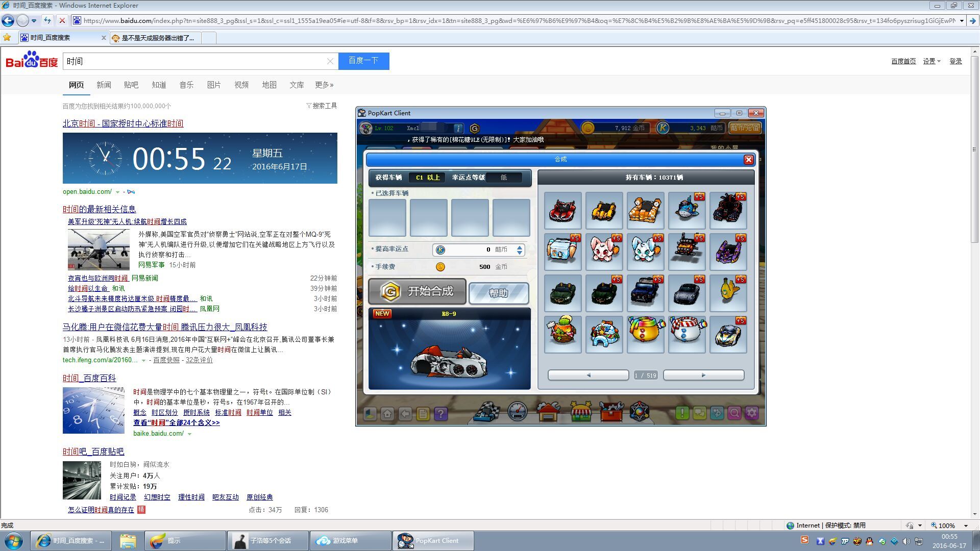The height and width of the screenshot is (551, 980).
Task: Go to next vehicle page with right arrow
Action: click(703, 375)
